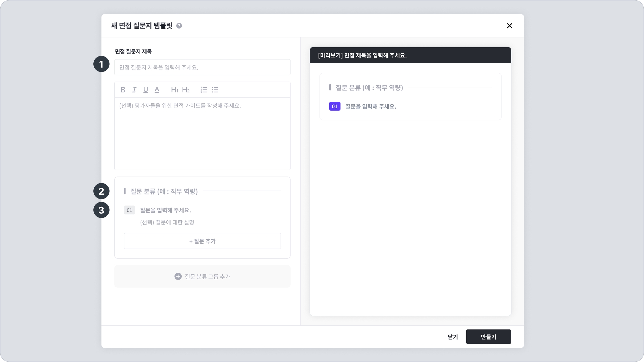Apply Heading 1 style
Screen dimensions: 644x362
point(174,90)
